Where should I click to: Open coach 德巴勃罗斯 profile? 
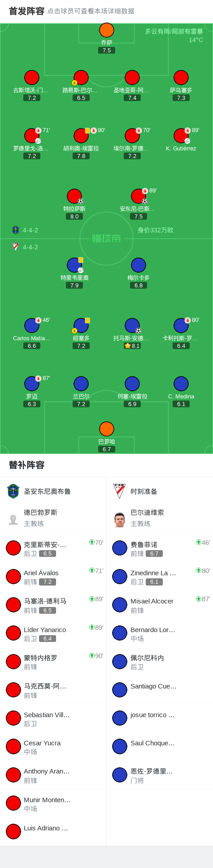click(x=53, y=518)
